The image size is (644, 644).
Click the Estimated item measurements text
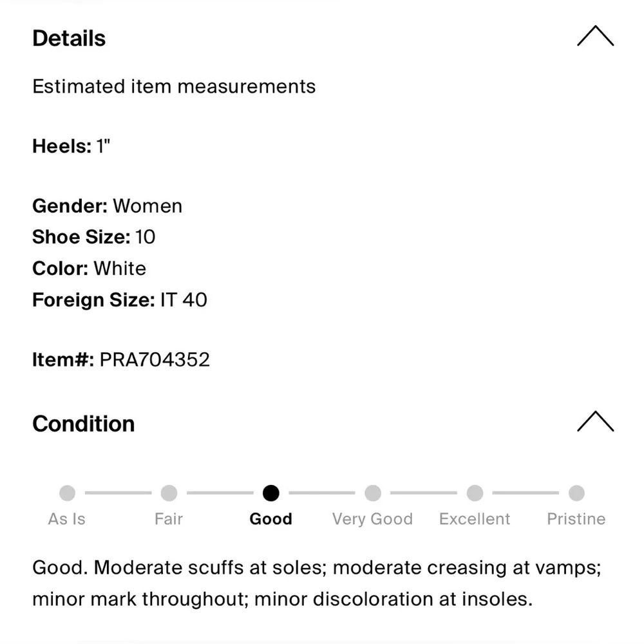174,87
